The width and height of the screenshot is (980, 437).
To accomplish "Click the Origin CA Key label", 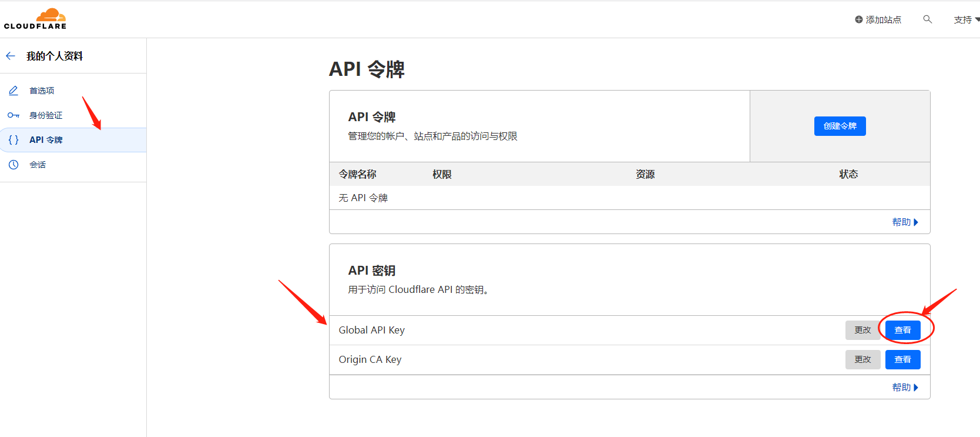I will click(370, 359).
